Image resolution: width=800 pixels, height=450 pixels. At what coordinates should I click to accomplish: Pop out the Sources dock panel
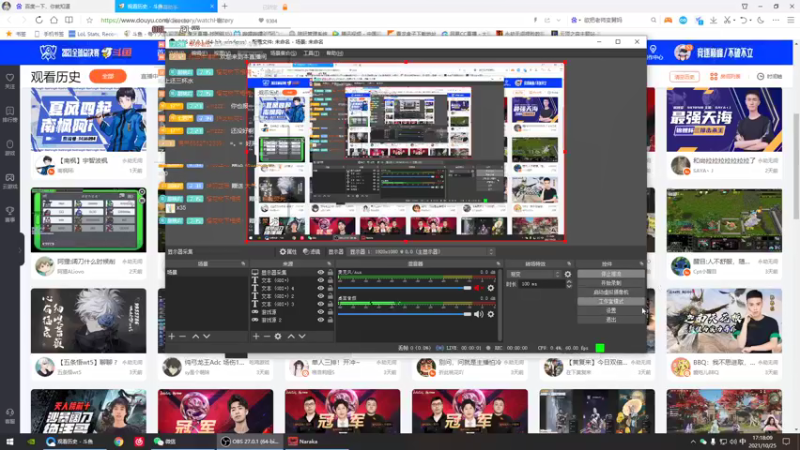click(329, 264)
